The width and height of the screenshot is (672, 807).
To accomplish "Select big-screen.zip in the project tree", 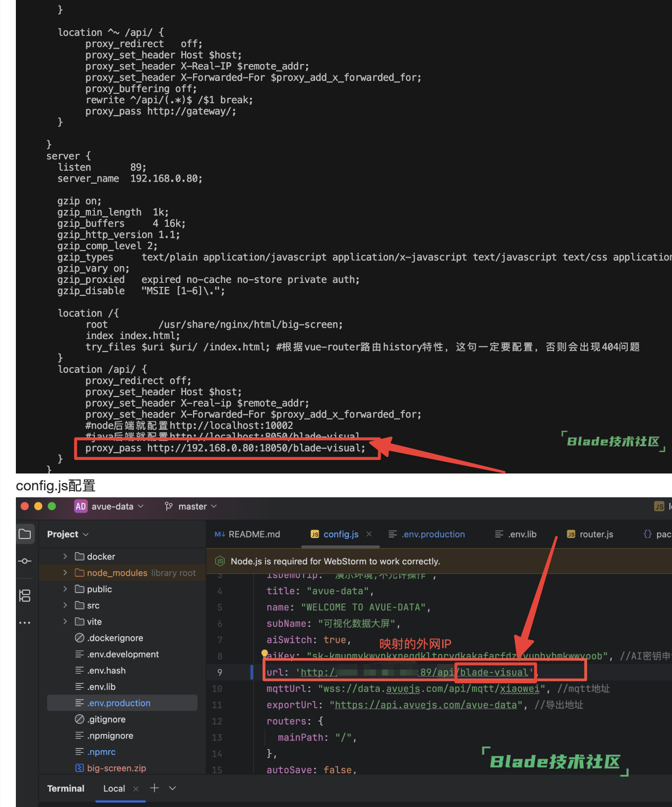I will [x=116, y=768].
